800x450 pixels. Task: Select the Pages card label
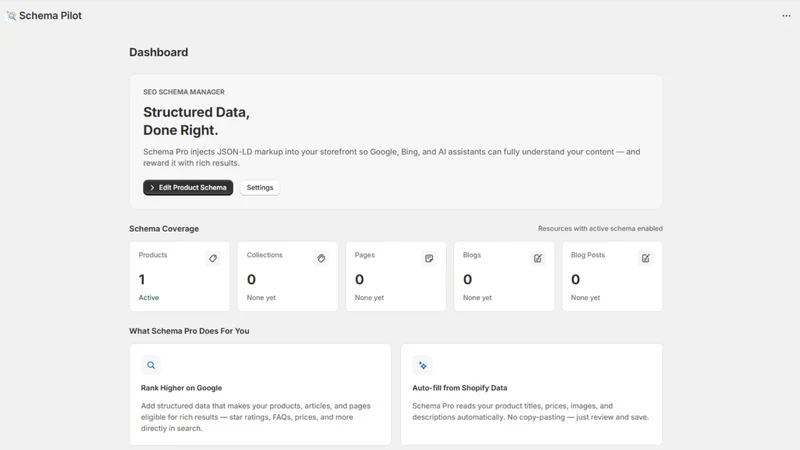point(365,255)
